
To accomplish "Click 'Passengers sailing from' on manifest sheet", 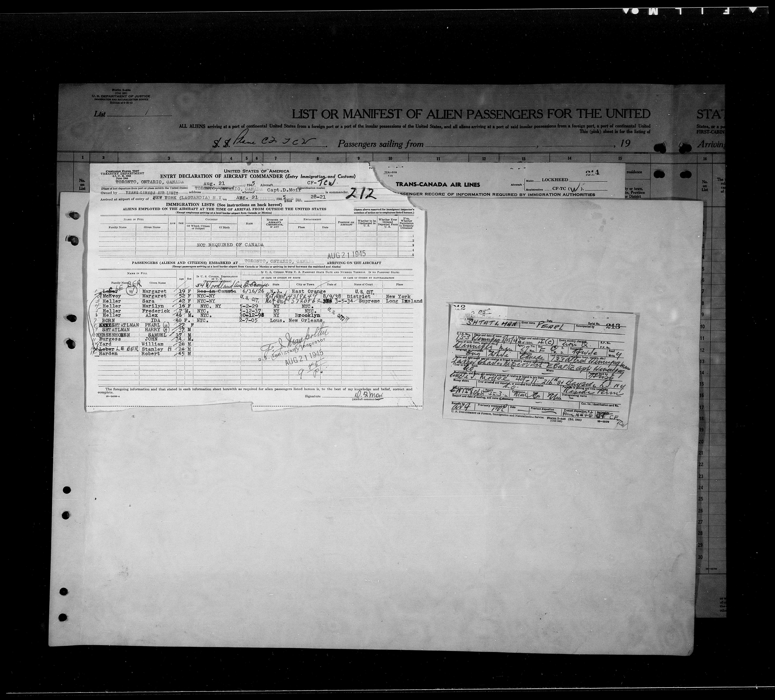I will [x=381, y=144].
